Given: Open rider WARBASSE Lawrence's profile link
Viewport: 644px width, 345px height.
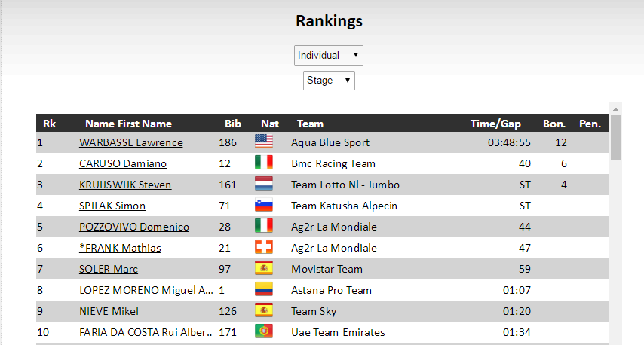Looking at the screenshot, I should (x=130, y=142).
